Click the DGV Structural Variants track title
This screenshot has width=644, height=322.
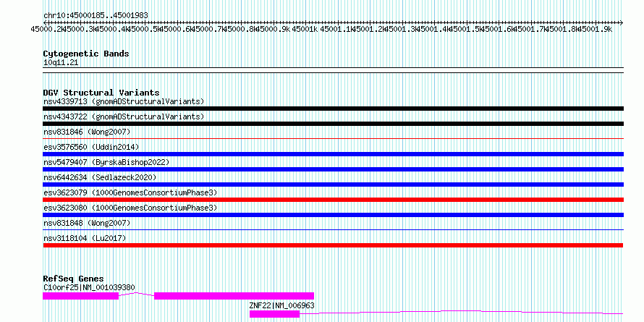pos(101,93)
